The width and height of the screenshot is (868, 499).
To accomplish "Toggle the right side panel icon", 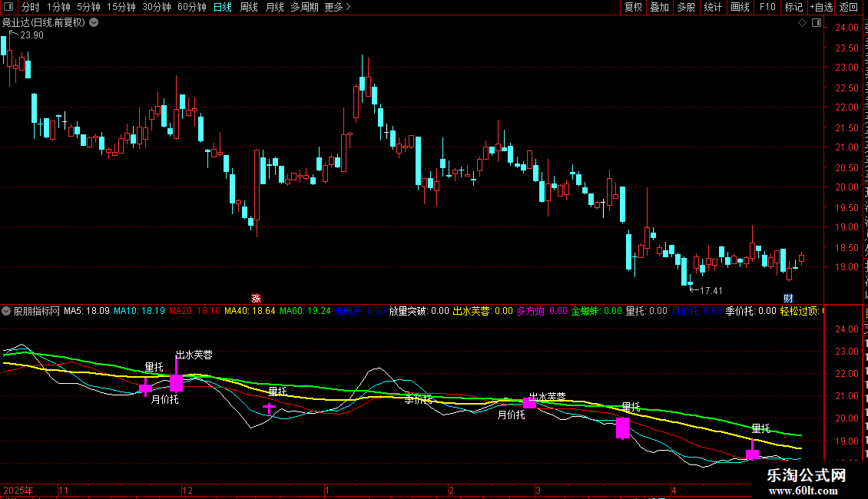I will pos(817,23).
